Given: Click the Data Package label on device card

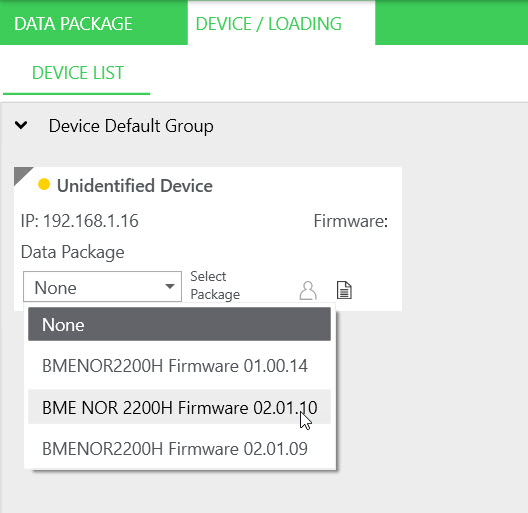Looking at the screenshot, I should coord(72,252).
